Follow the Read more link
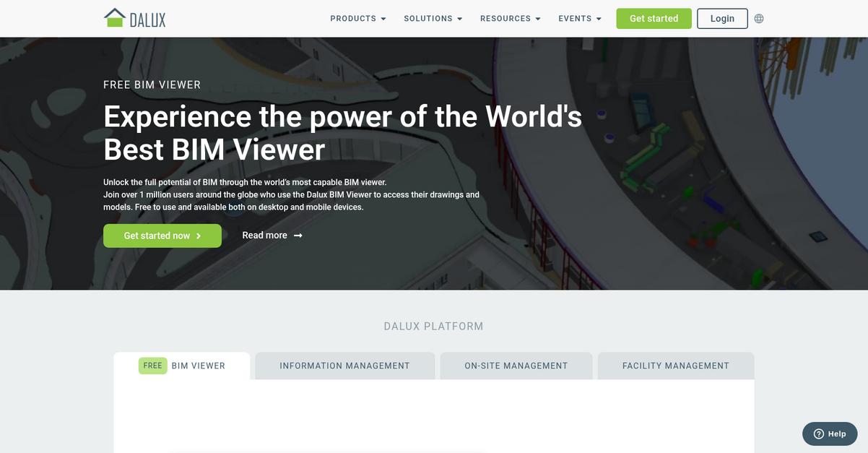 272,236
